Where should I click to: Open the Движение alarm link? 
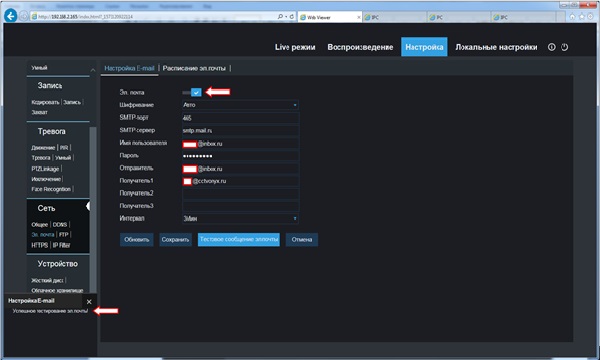43,148
